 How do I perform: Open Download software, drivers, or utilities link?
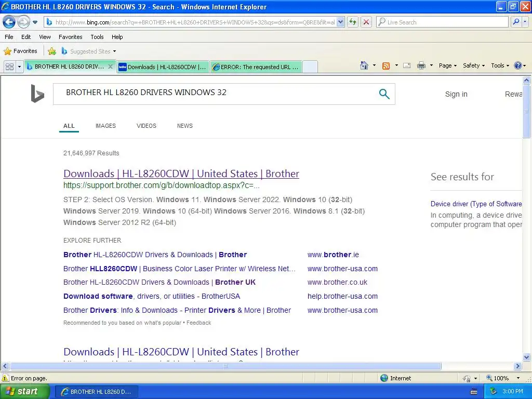pyautogui.click(x=152, y=296)
